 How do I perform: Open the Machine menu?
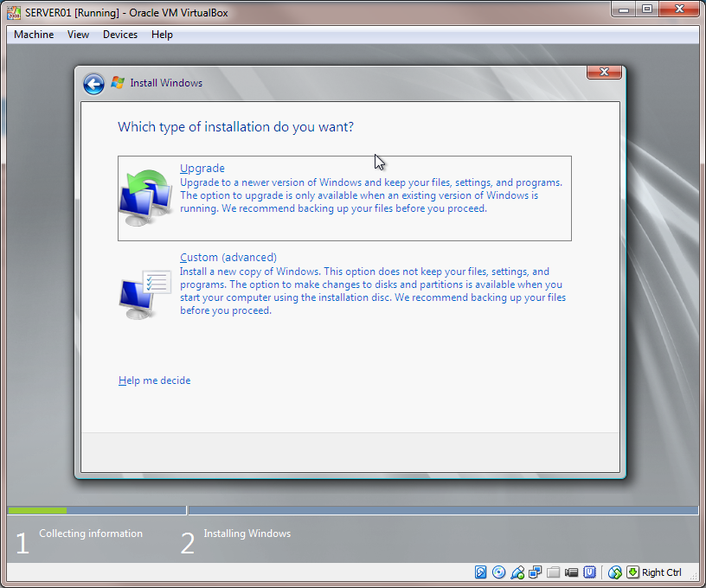coord(34,35)
